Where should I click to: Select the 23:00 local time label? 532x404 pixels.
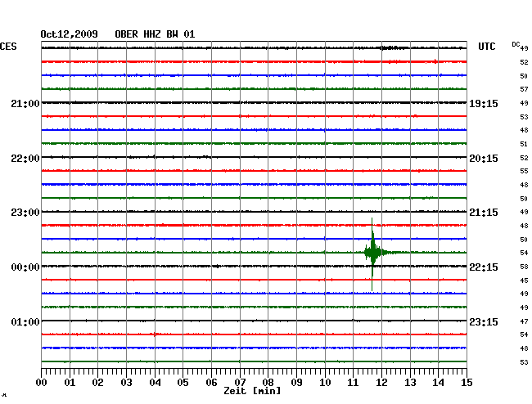[25, 213]
